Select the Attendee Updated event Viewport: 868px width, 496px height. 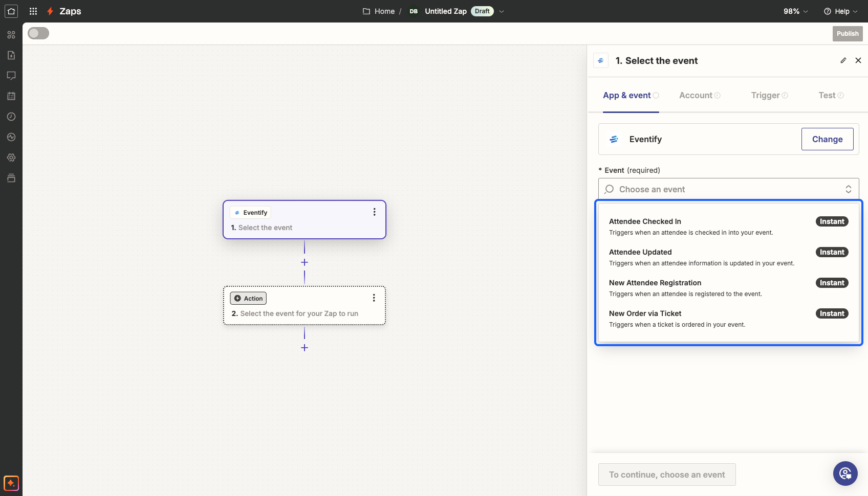click(x=729, y=257)
